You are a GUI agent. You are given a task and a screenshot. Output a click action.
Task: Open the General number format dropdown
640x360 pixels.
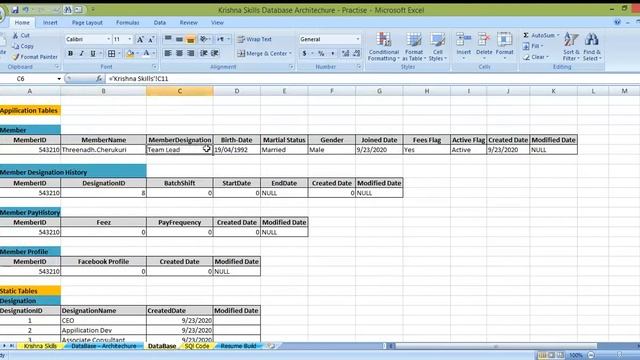pyautogui.click(x=358, y=39)
